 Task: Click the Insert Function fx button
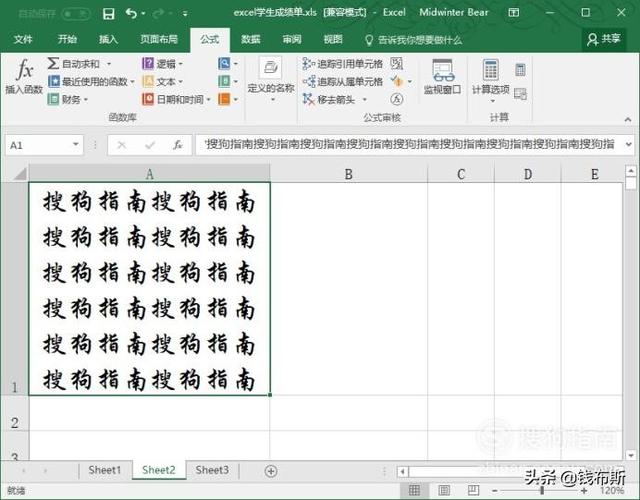pos(24,76)
